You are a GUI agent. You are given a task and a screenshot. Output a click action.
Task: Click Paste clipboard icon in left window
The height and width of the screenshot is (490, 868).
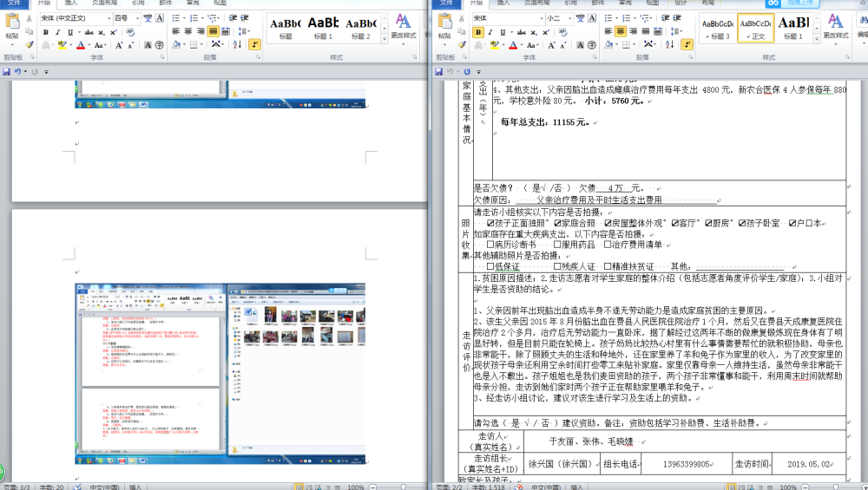tap(12, 23)
